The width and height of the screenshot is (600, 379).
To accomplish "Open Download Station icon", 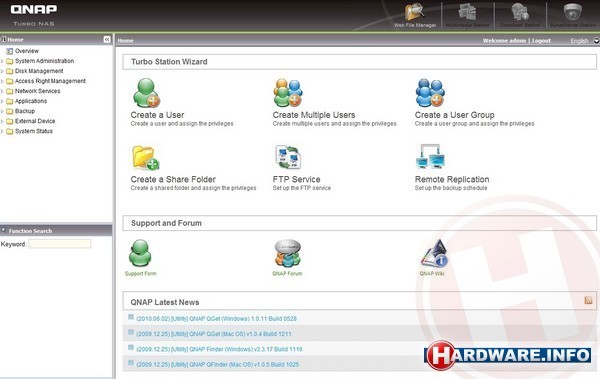I will click(x=520, y=12).
